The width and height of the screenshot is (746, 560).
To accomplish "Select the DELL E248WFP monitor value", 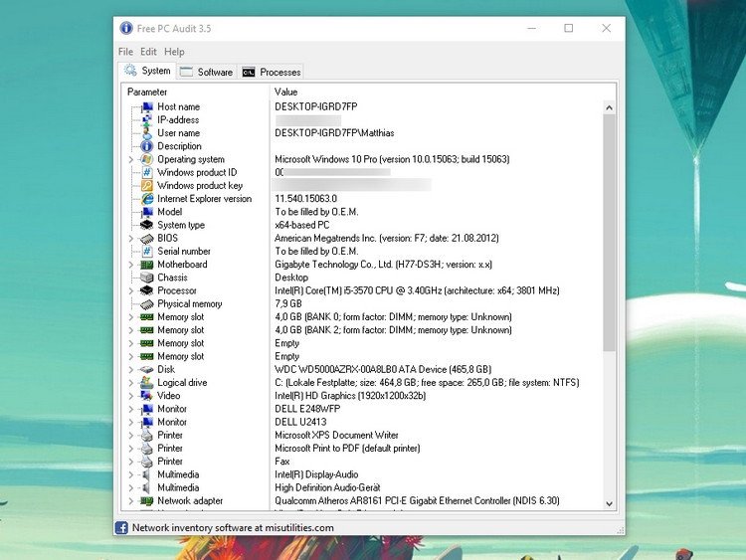I will click(307, 409).
